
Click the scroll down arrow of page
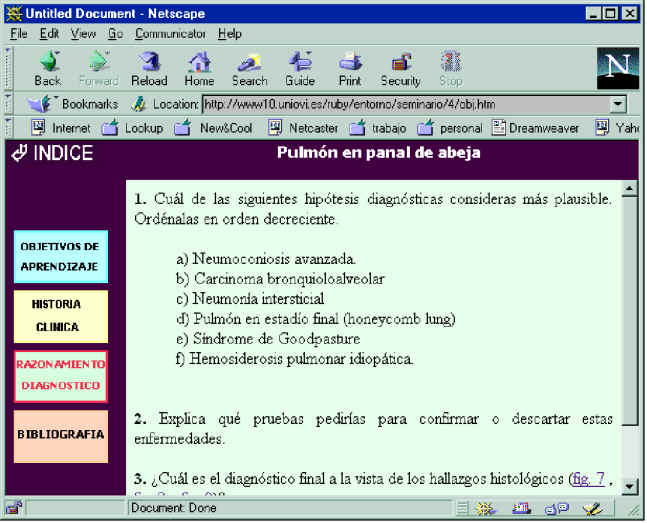[630, 486]
